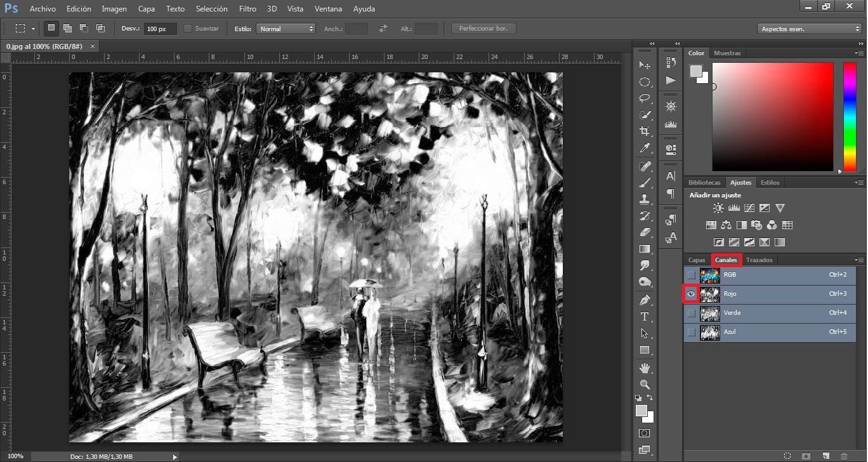
Task: Swap foreground and background colors
Action: click(650, 398)
